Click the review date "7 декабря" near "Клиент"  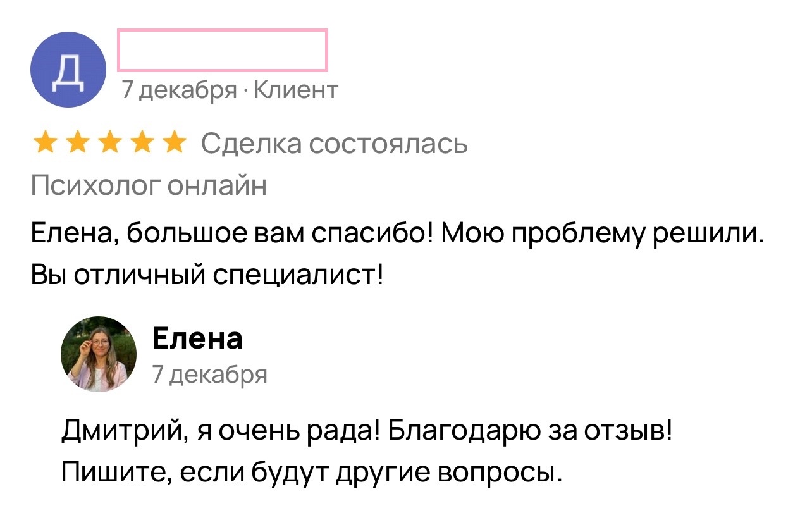pos(178,90)
